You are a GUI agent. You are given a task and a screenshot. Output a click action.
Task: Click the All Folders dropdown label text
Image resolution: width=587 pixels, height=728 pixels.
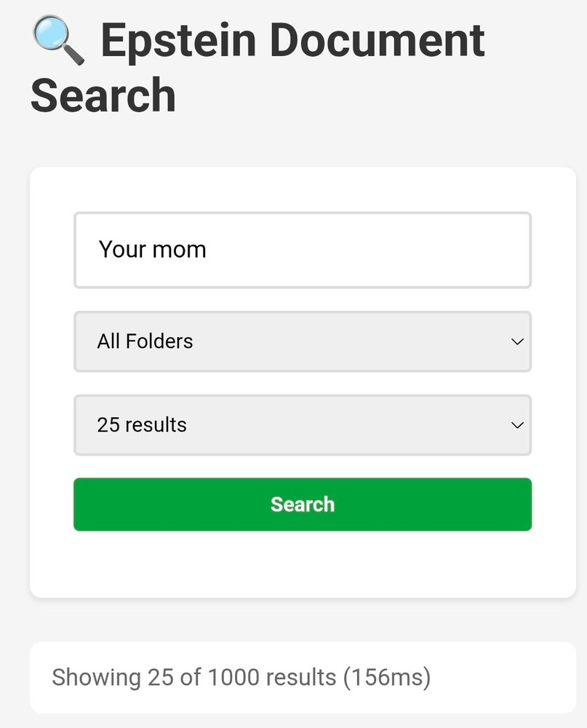tap(145, 341)
